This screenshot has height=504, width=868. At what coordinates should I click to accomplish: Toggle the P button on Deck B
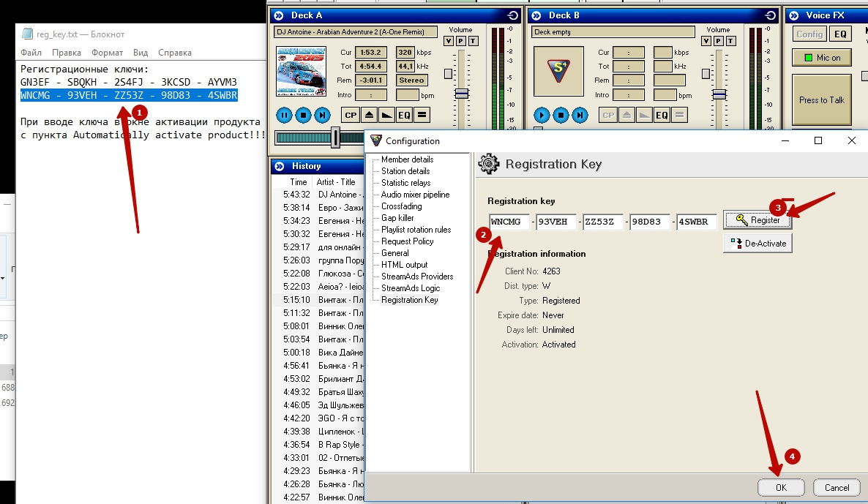[718, 41]
